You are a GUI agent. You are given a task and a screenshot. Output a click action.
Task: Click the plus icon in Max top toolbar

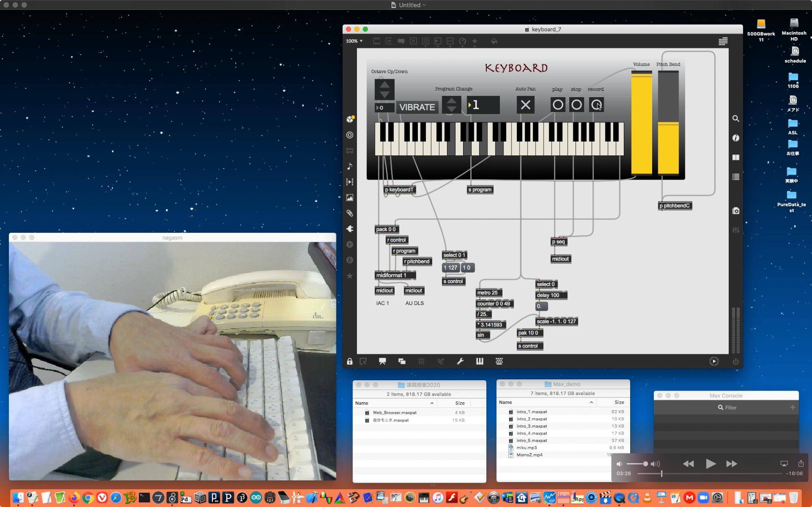(475, 41)
